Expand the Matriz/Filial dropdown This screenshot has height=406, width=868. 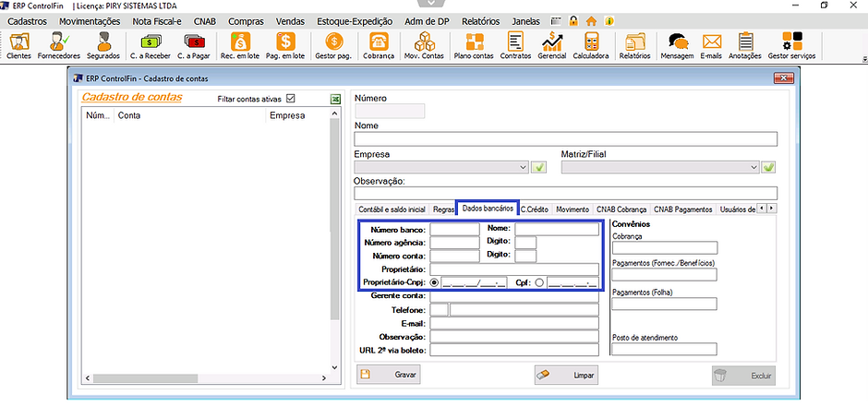(754, 167)
